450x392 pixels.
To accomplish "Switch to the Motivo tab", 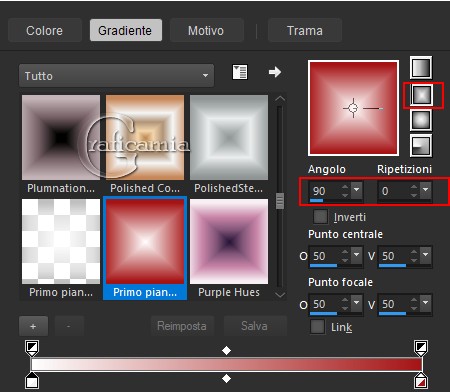I will click(x=206, y=30).
